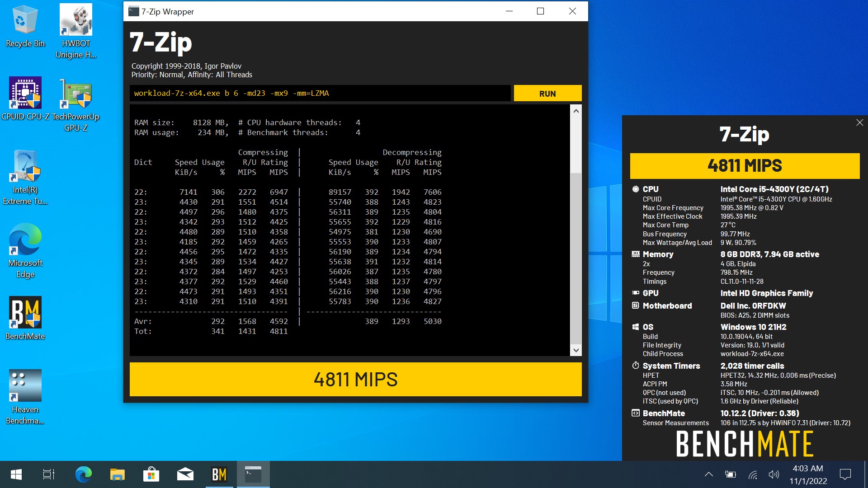Open Intel Extreme Tuning Utility shortcut

click(x=25, y=178)
